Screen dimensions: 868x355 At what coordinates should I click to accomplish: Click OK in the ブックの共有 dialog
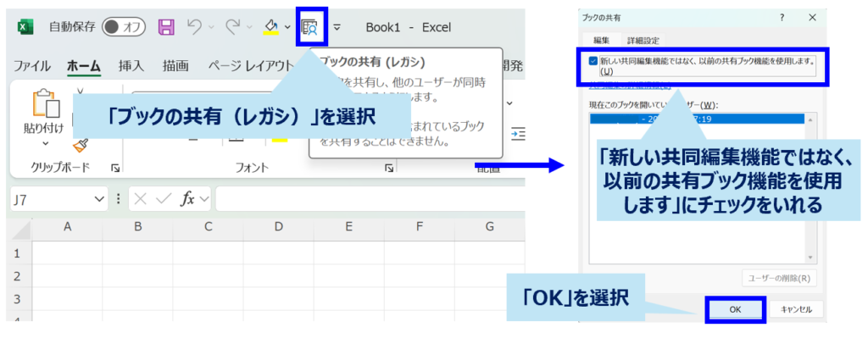(x=735, y=309)
